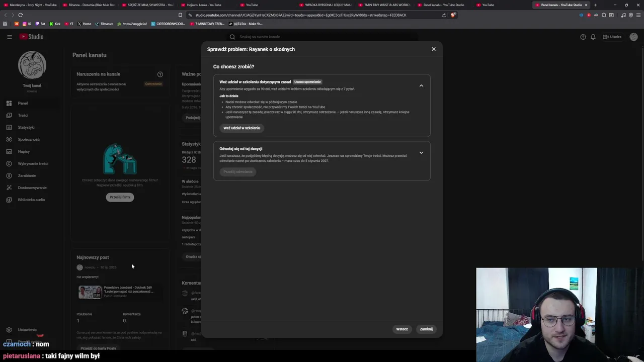
Task: Click the 'Dostosowywanie' wand icon
Action: [x=9, y=188]
